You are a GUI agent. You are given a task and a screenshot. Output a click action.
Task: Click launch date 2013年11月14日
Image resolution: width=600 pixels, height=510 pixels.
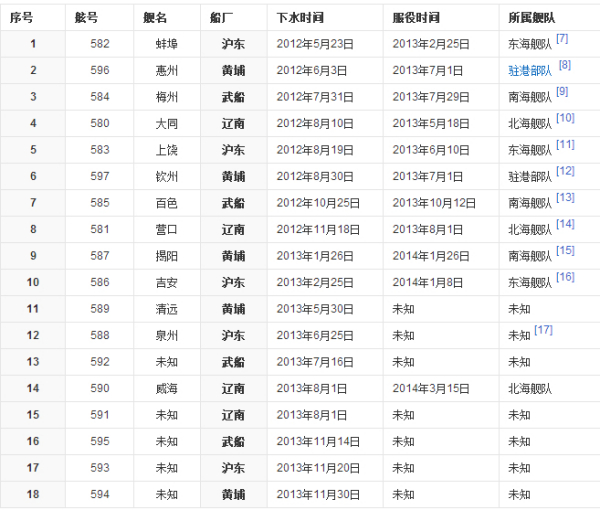coord(318,441)
